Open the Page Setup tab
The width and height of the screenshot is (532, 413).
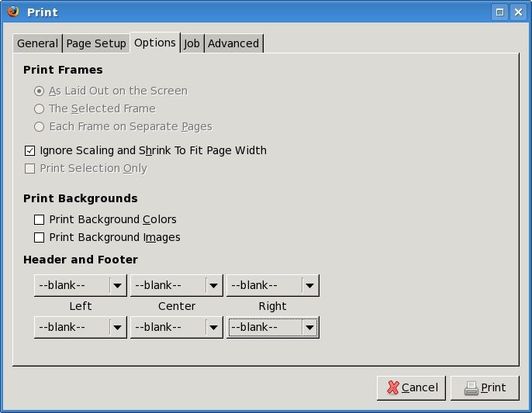pos(96,43)
